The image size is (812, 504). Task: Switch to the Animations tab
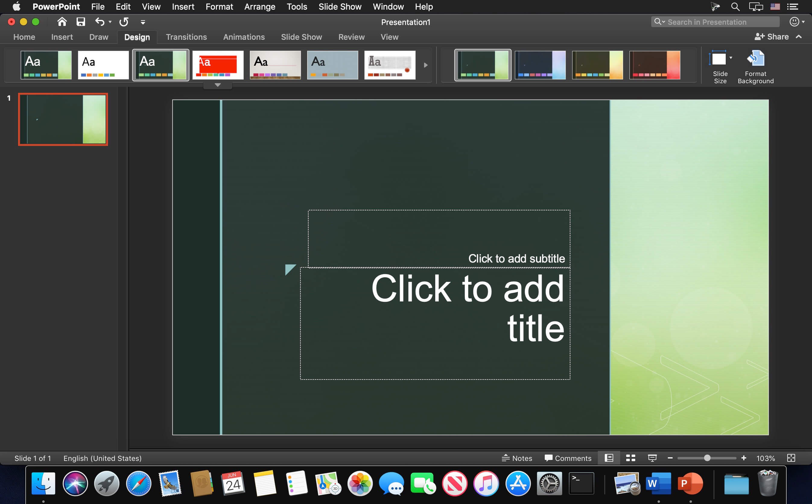(243, 36)
